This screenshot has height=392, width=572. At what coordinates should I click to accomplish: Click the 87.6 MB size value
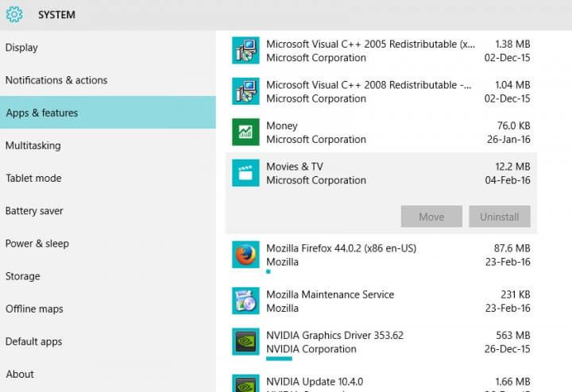coord(512,248)
